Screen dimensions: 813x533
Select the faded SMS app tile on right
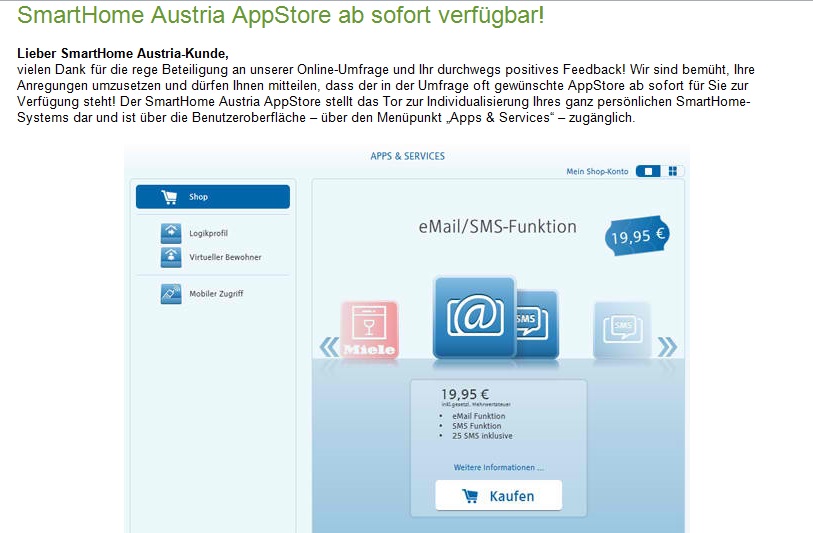pos(622,330)
